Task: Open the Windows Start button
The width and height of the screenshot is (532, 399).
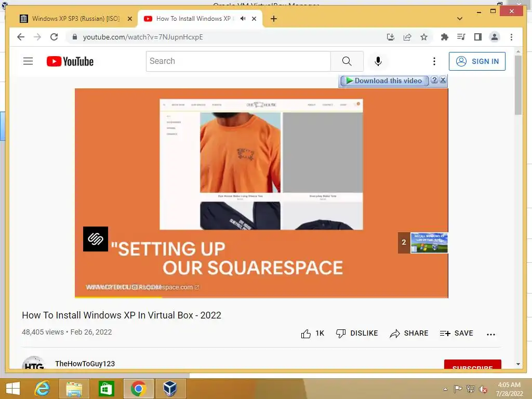Action: (x=13, y=389)
